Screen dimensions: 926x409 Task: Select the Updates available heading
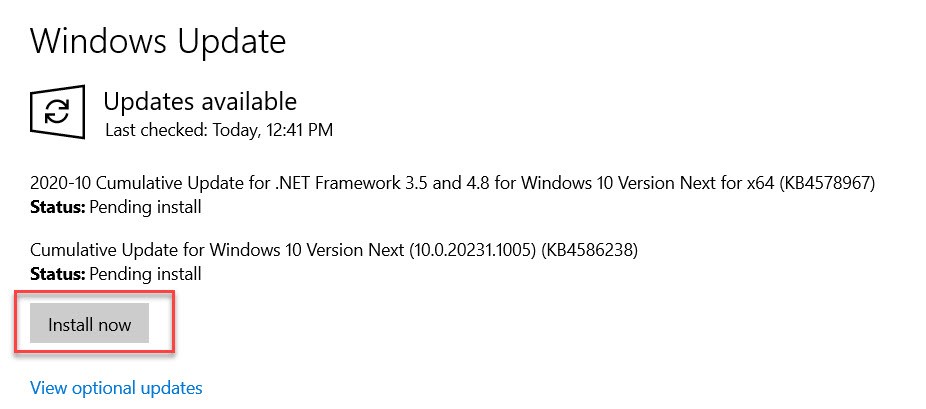pyautogui.click(x=200, y=101)
